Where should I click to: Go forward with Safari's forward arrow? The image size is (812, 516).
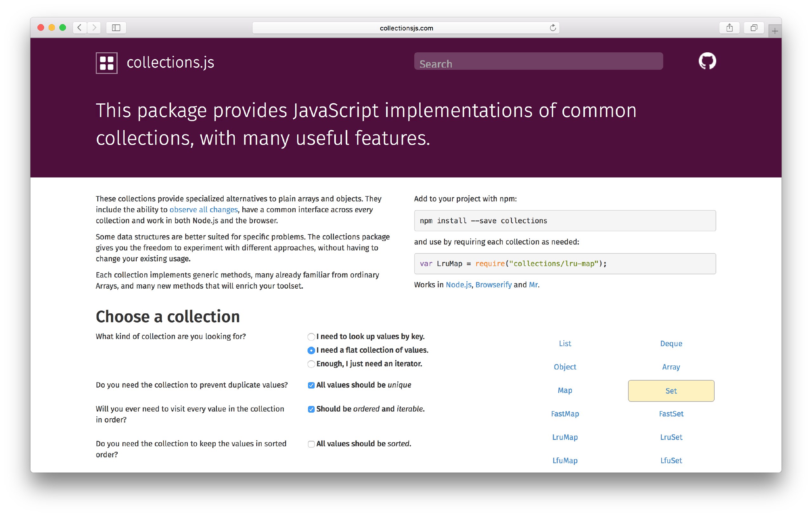click(94, 28)
